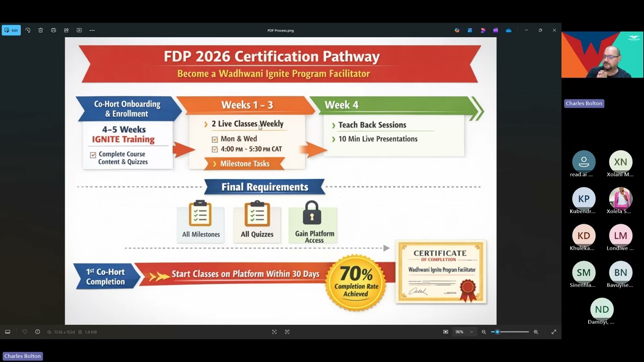This screenshot has width=644, height=362.
Task: Close the Photos window
Action: pyautogui.click(x=554, y=30)
